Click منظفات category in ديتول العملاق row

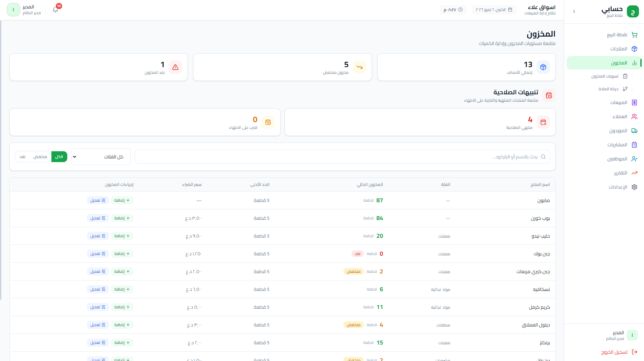coord(443,325)
